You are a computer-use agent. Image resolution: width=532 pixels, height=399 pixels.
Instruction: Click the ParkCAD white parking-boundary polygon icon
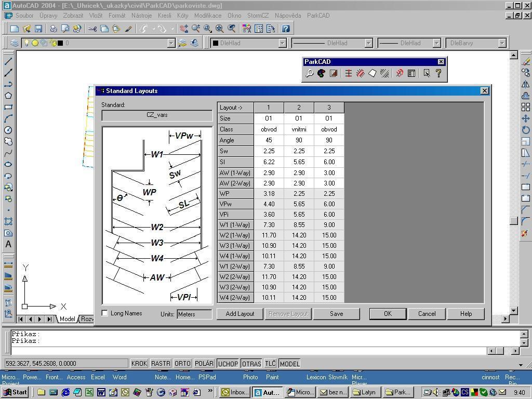(372, 73)
